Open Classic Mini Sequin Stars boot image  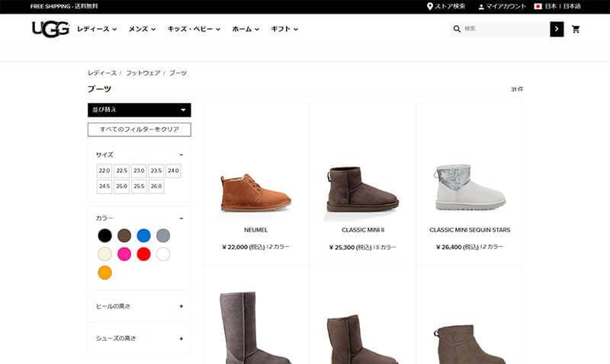click(x=470, y=187)
